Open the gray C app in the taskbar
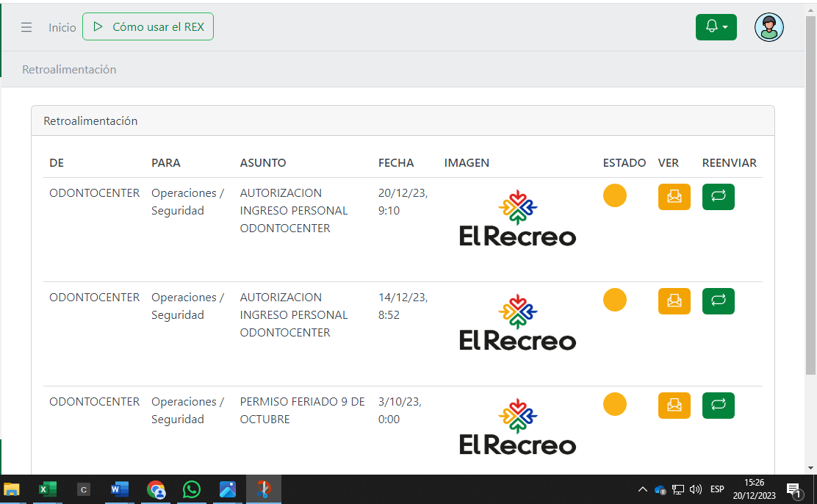Viewport: 817px width, 504px height. click(83, 489)
